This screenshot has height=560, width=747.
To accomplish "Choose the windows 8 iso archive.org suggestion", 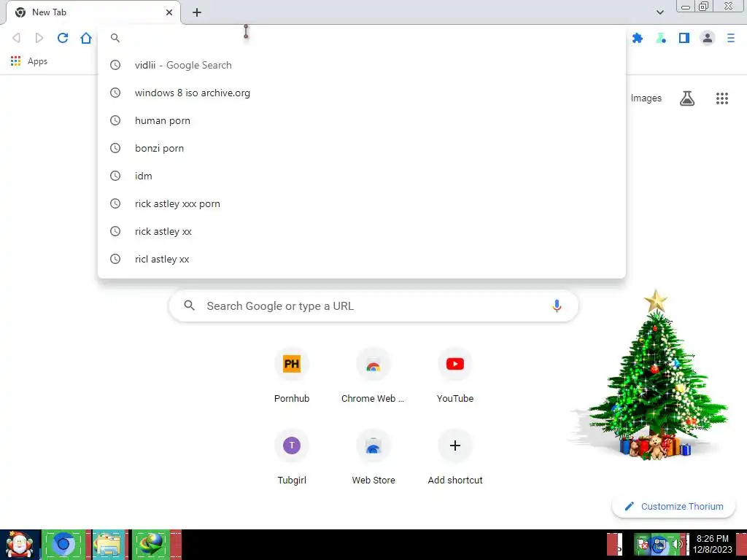I will coord(362,93).
